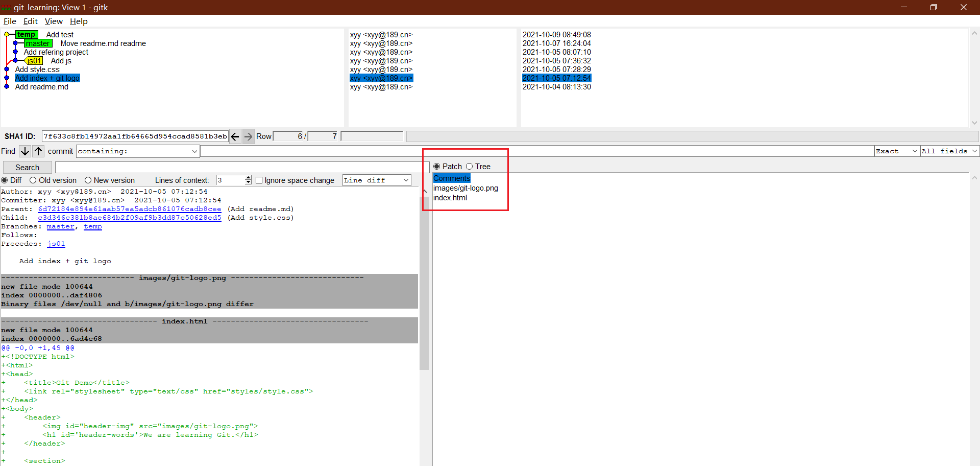Open child commit c3d346c3 link
The width and height of the screenshot is (980, 466).
[x=130, y=218]
